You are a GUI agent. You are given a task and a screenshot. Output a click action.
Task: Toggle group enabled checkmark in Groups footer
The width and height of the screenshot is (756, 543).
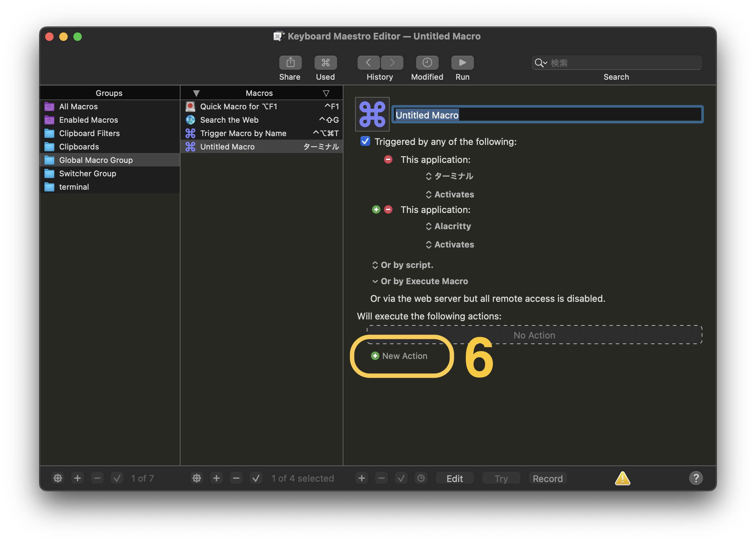point(117,478)
